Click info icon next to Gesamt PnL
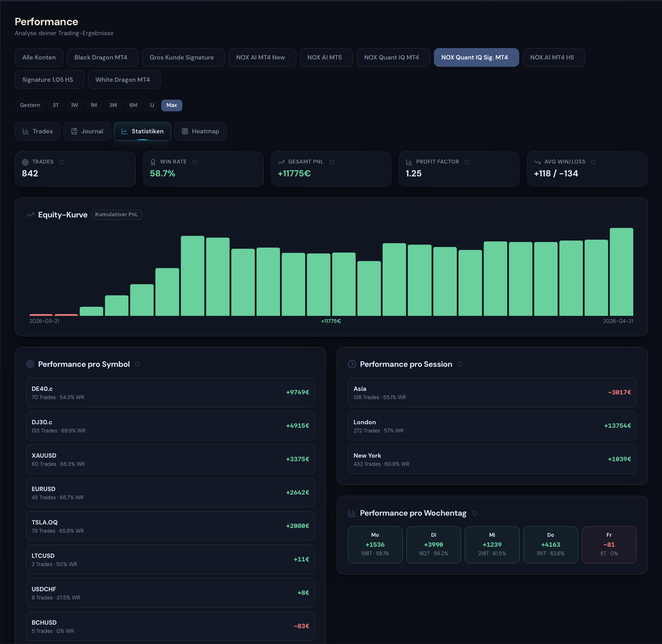662x644 pixels. tap(332, 162)
